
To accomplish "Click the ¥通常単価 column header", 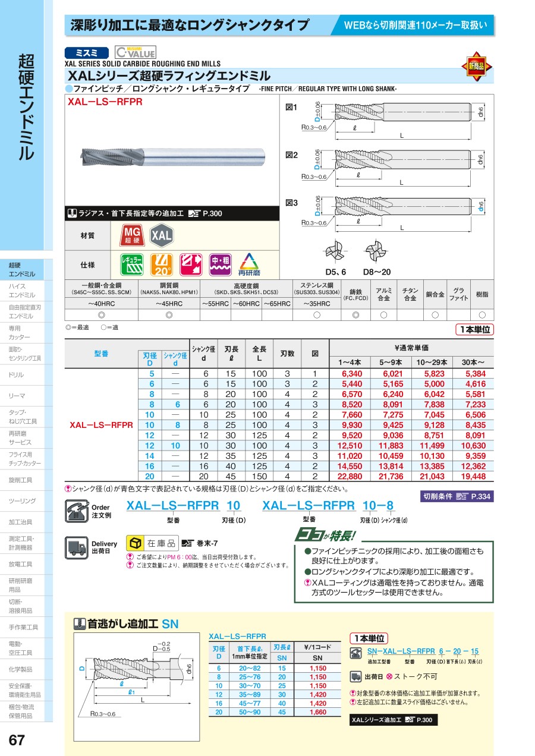I will click(411, 348).
